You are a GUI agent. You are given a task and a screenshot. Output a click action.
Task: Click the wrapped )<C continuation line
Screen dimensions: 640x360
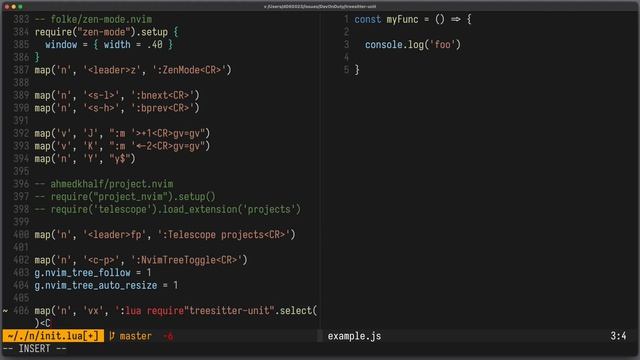point(42,323)
